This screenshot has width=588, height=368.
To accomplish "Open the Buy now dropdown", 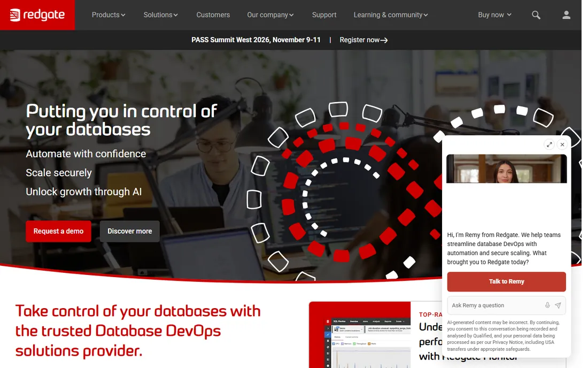I will point(494,15).
